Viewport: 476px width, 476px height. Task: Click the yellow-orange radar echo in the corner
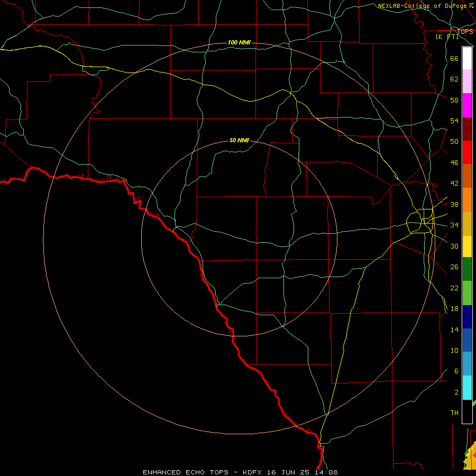click(x=471, y=457)
